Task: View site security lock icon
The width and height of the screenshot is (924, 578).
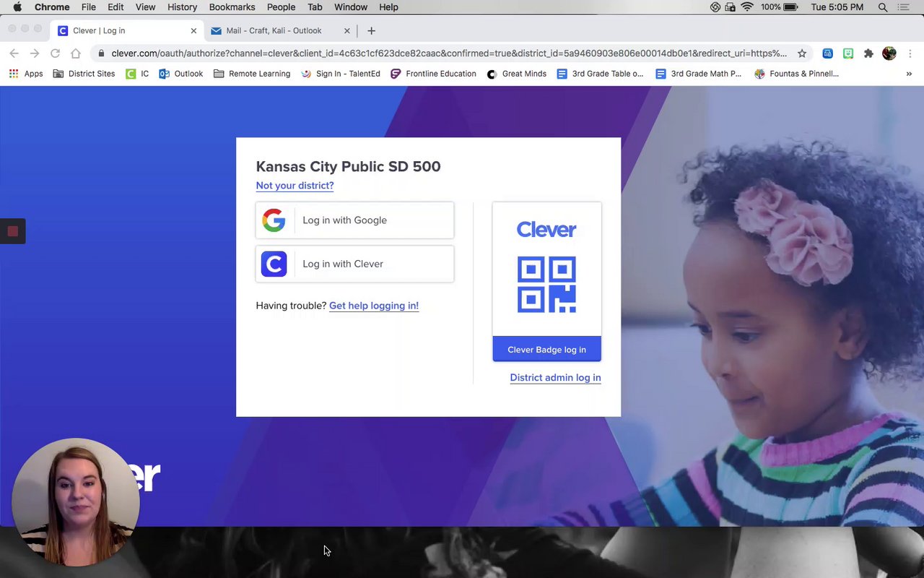Action: pos(101,53)
